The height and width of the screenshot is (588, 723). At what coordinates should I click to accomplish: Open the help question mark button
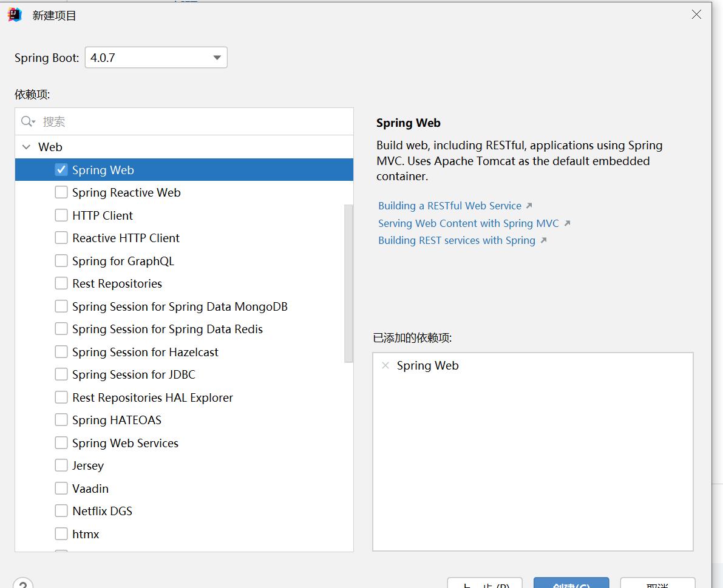(x=23, y=583)
